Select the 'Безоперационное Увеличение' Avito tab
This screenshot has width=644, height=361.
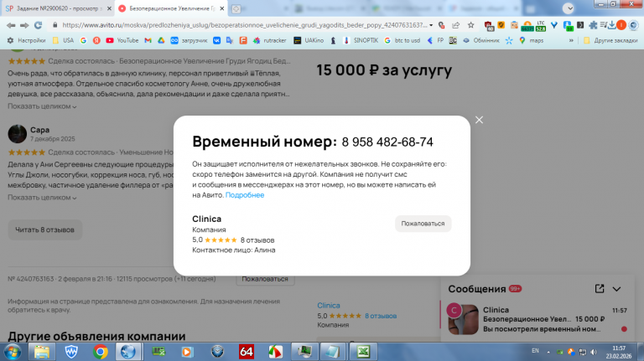point(172,8)
